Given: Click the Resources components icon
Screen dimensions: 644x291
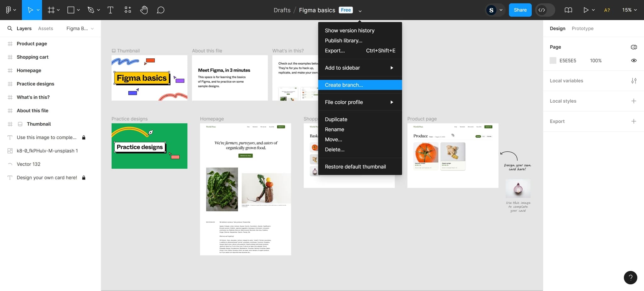Looking at the screenshot, I should pos(128,10).
